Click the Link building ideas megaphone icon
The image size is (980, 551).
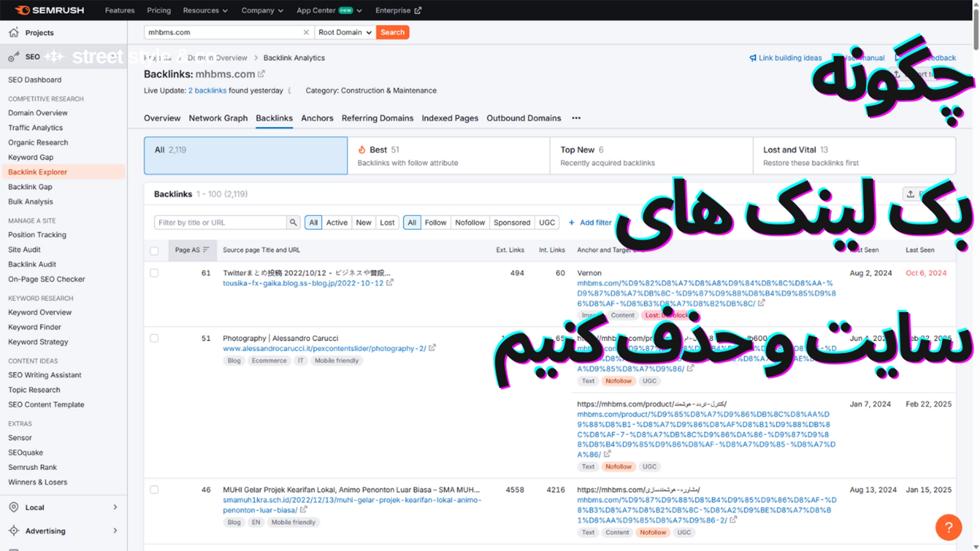pos(753,58)
